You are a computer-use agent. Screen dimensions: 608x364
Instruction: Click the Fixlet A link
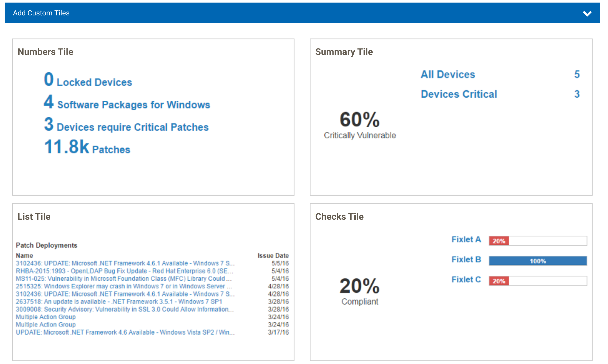466,240
